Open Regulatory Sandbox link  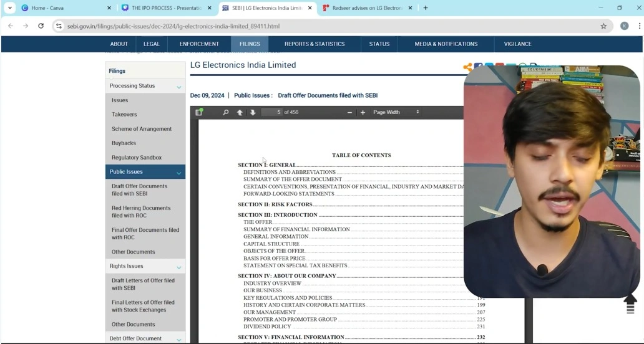point(137,158)
